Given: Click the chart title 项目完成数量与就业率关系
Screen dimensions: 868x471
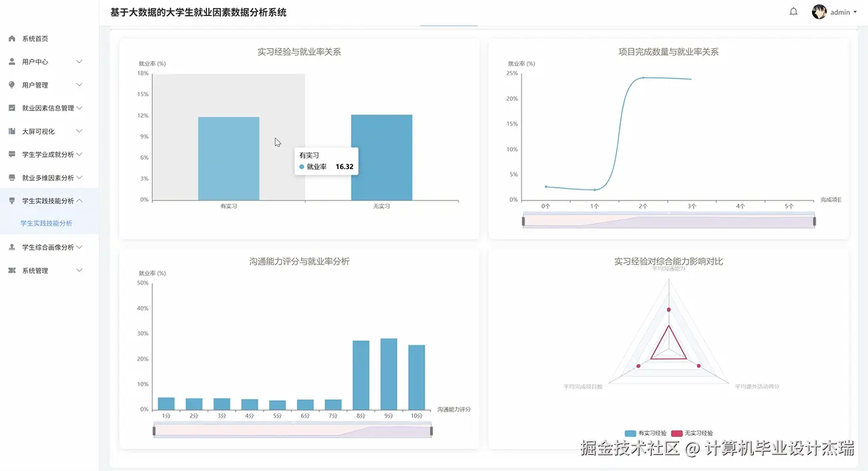Looking at the screenshot, I should click(668, 51).
